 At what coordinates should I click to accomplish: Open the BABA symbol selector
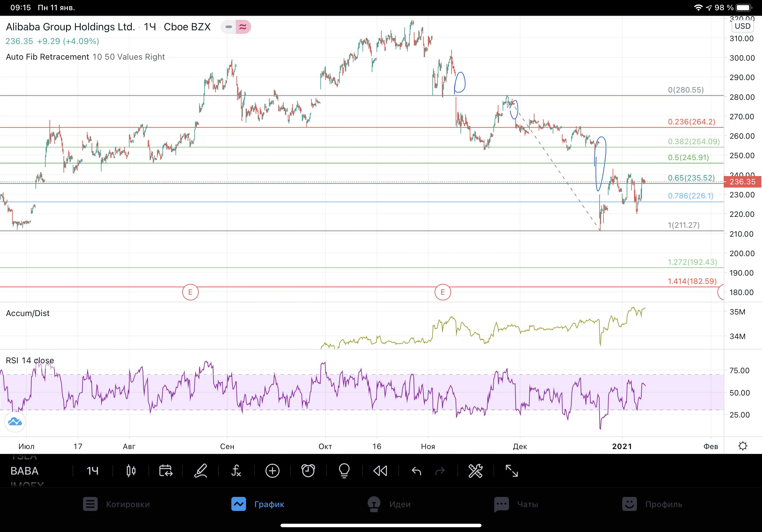[25, 471]
